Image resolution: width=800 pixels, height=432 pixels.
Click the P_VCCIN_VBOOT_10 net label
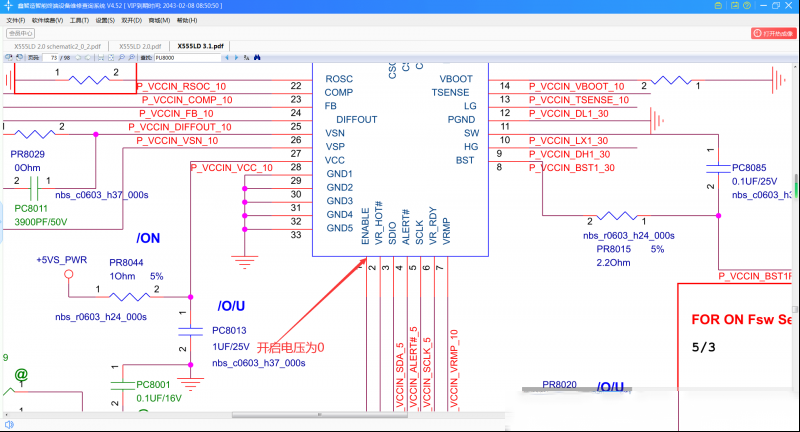point(577,86)
